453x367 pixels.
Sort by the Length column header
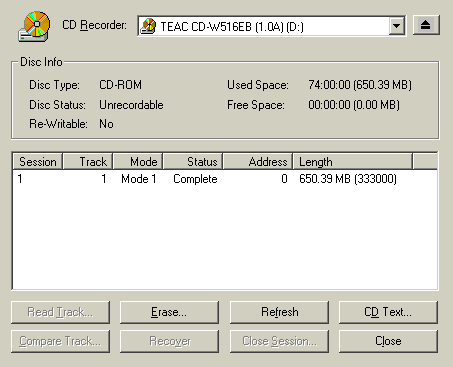point(353,162)
